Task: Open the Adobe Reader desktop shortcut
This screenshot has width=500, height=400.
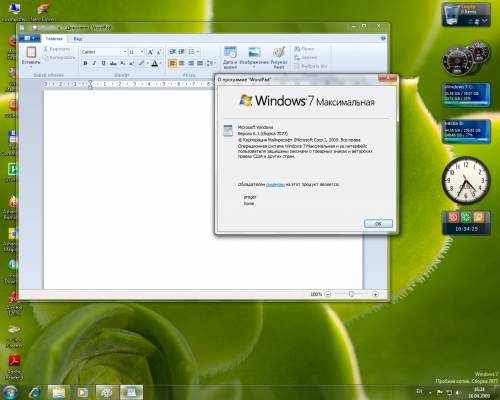Action: click(x=14, y=367)
